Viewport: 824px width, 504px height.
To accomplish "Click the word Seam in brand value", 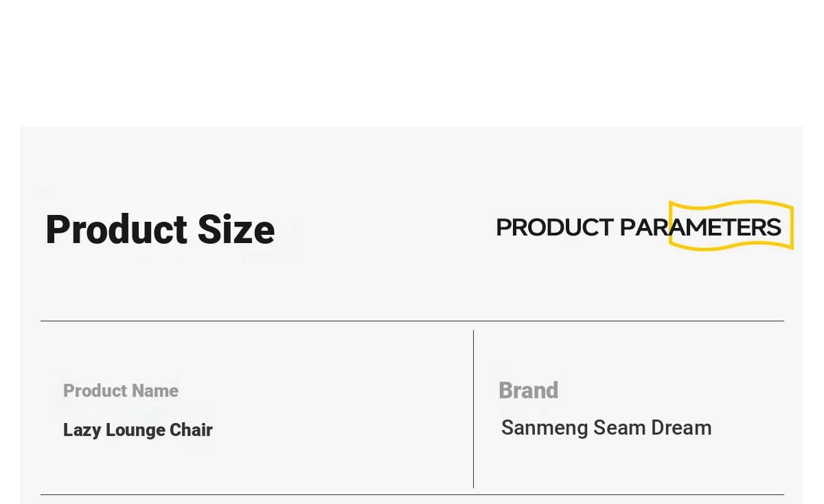I will pyautogui.click(x=619, y=428).
